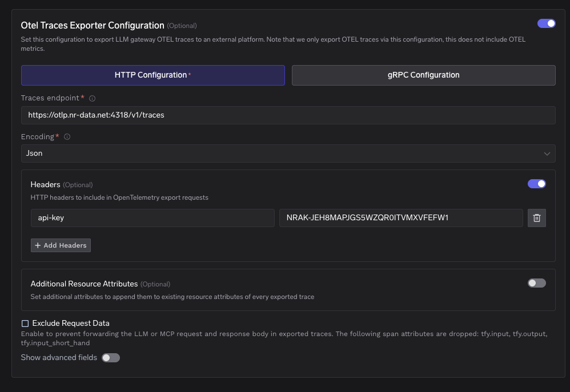Click the Exclude Request Data label

71,324
